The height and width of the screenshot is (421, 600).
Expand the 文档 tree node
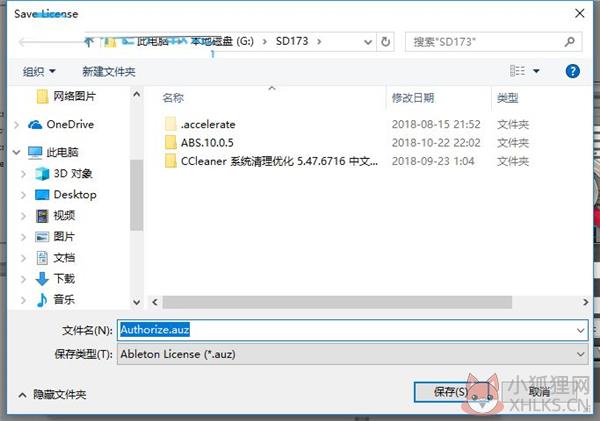[23, 258]
